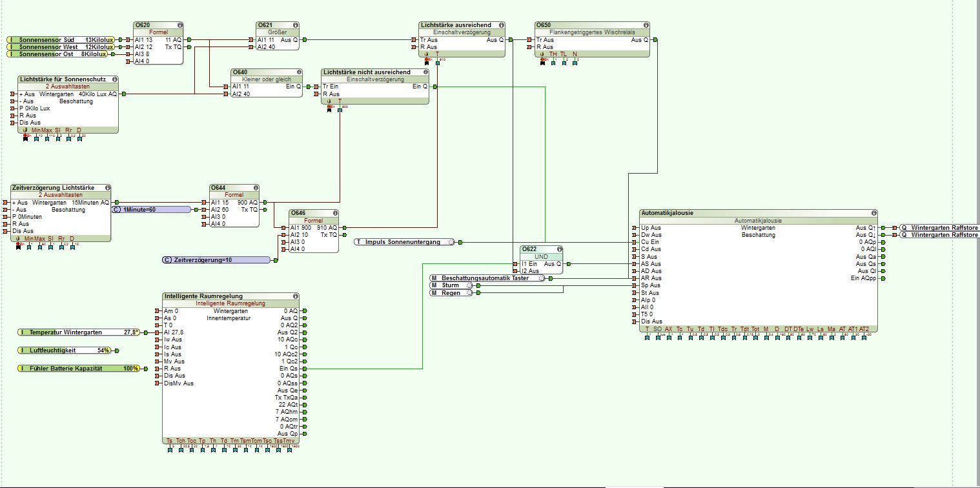Select the Zeitverzögerung=10 constant

[216, 260]
